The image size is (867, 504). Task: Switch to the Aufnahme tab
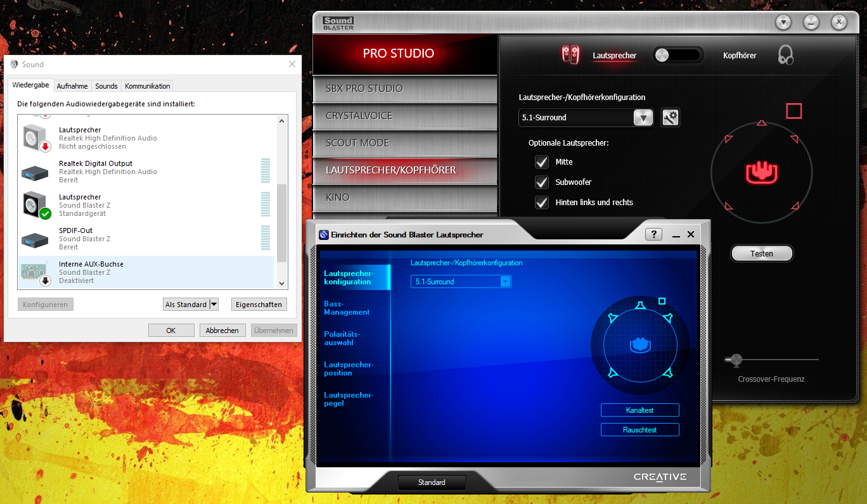pos(72,86)
